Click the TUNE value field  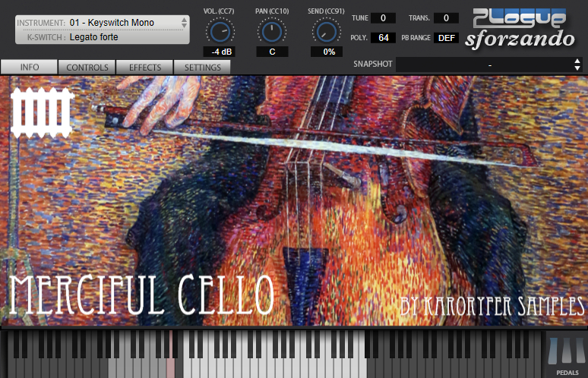(x=383, y=18)
